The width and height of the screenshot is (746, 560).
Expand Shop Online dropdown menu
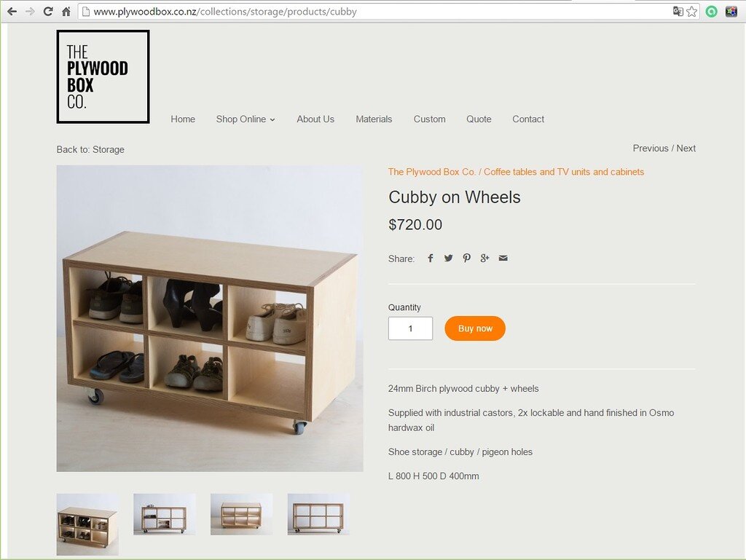click(246, 119)
